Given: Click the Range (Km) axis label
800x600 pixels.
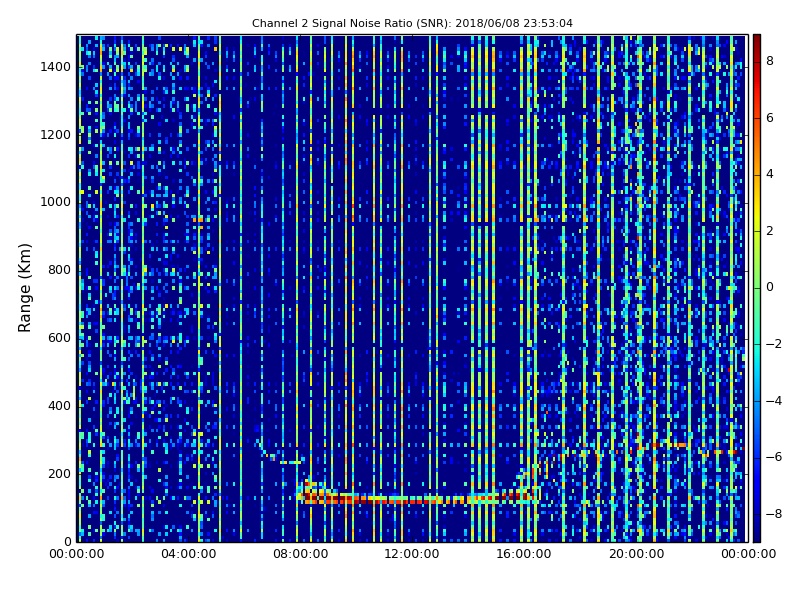Looking at the screenshot, I should [x=24, y=288].
